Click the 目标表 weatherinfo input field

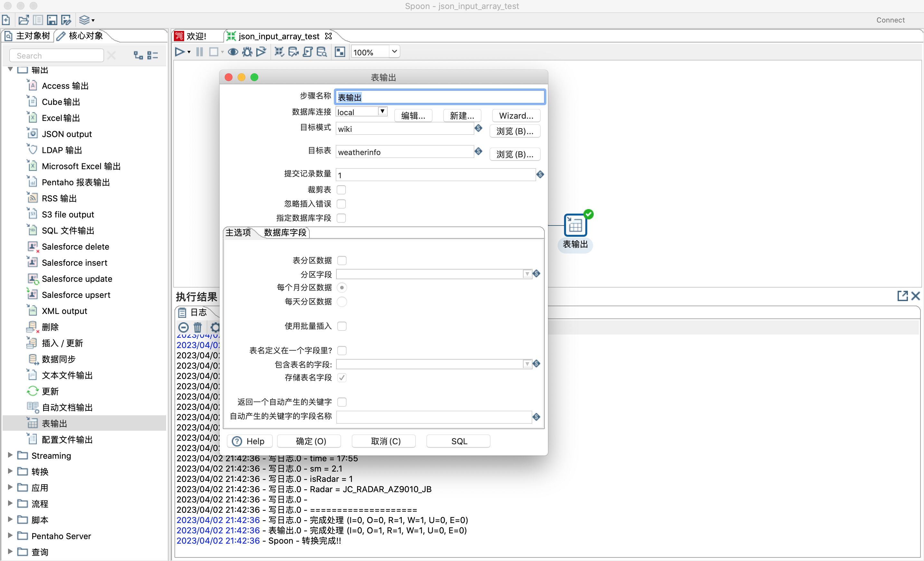pos(404,152)
